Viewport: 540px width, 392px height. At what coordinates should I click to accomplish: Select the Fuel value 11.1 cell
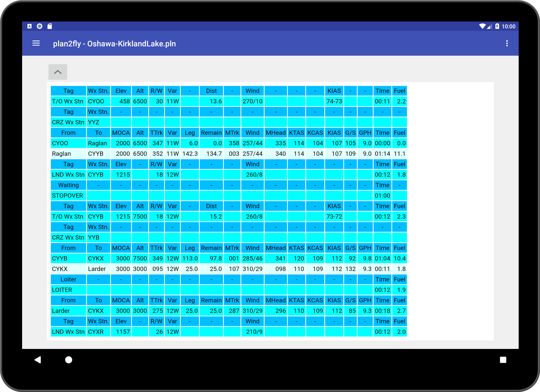point(400,154)
